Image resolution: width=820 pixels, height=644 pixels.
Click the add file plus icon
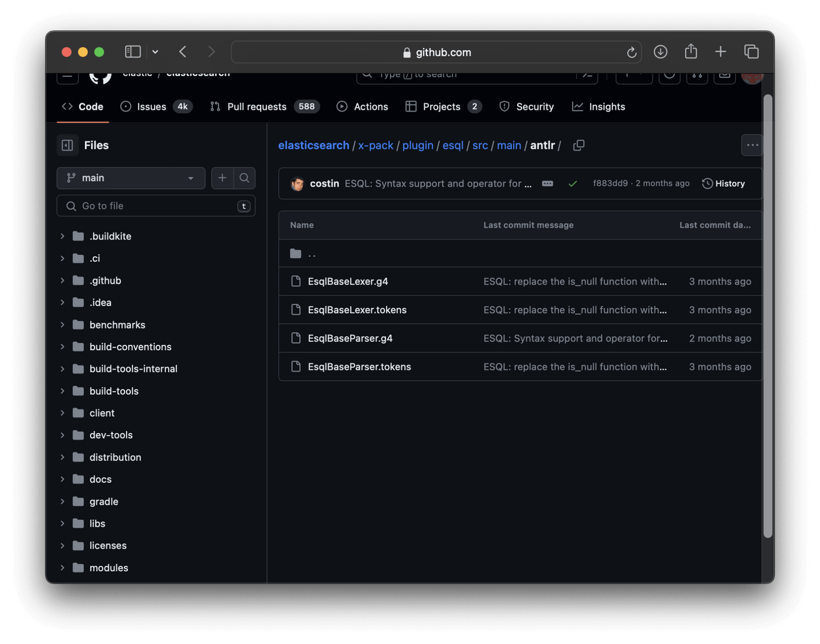pos(222,178)
